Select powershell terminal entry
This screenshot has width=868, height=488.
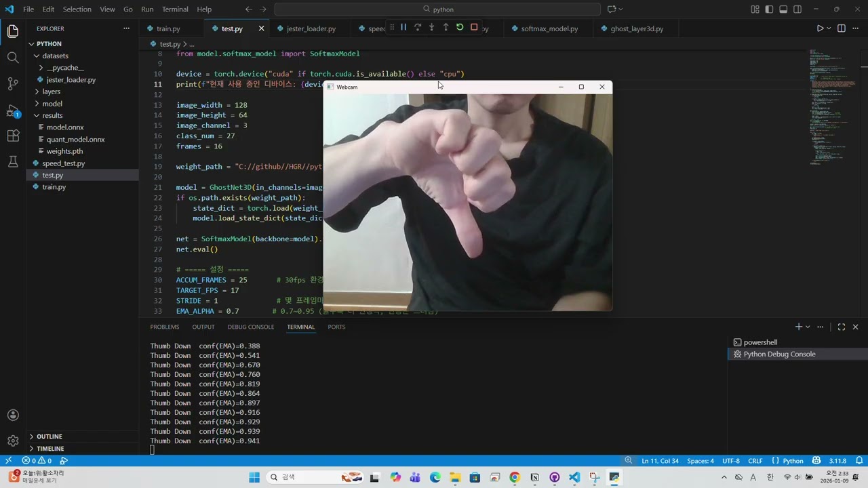(760, 342)
